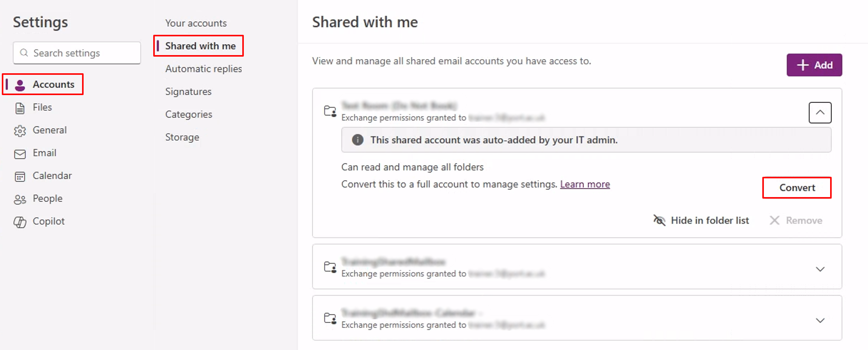The height and width of the screenshot is (350, 868).
Task: Open People settings via its icon
Action: coord(20,199)
